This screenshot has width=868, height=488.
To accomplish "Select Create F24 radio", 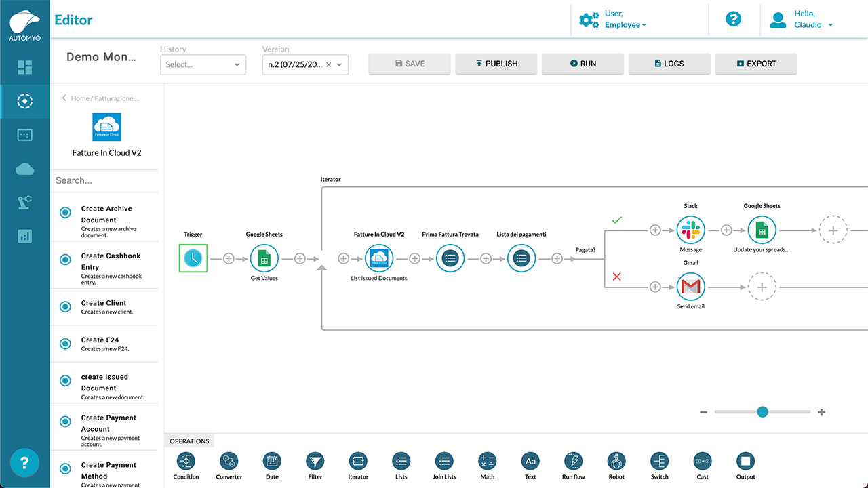I will coord(65,343).
